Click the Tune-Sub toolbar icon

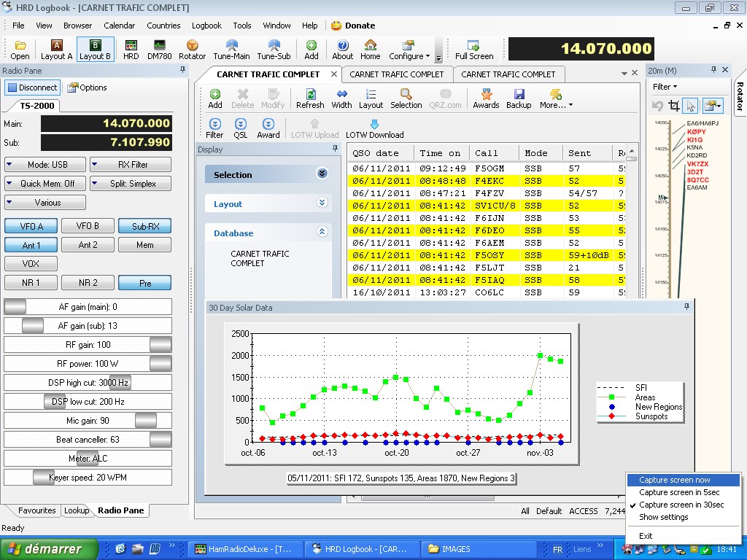tap(274, 50)
